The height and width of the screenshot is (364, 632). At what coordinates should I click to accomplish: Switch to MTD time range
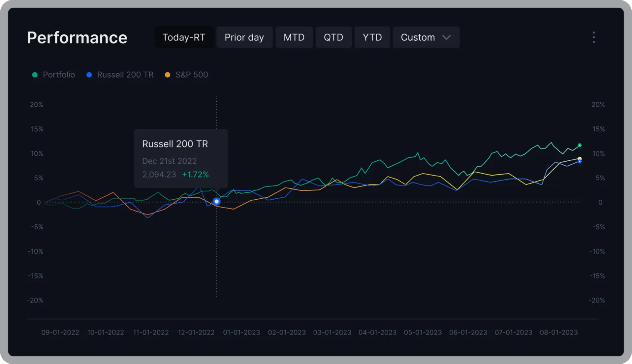point(294,37)
